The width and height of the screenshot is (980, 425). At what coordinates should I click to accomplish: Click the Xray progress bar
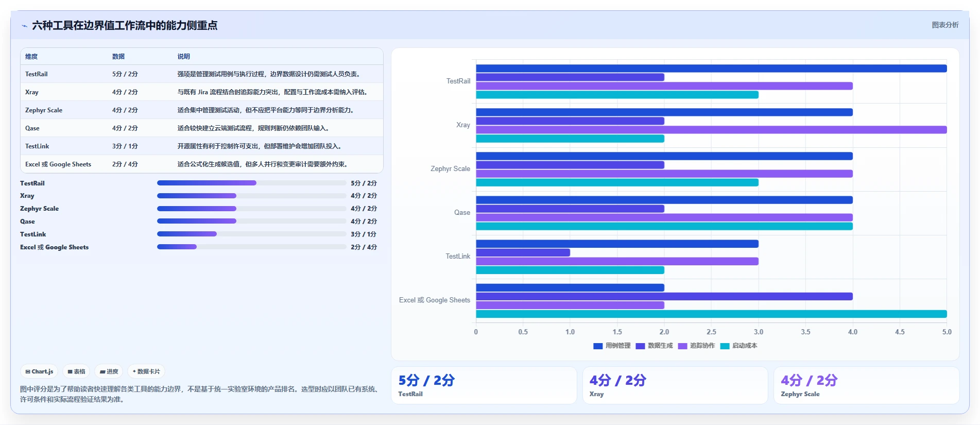[251, 196]
